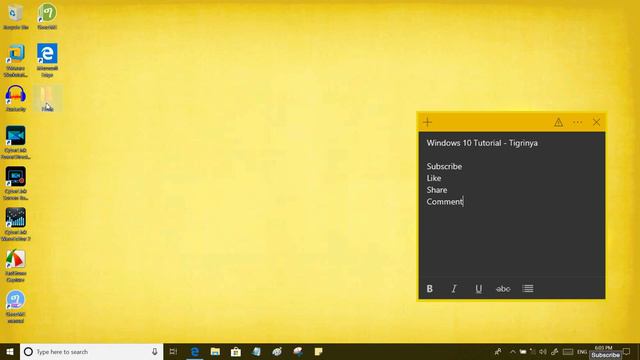
Task: Select the VMware Workstation desktop shortcut
Action: (16, 60)
